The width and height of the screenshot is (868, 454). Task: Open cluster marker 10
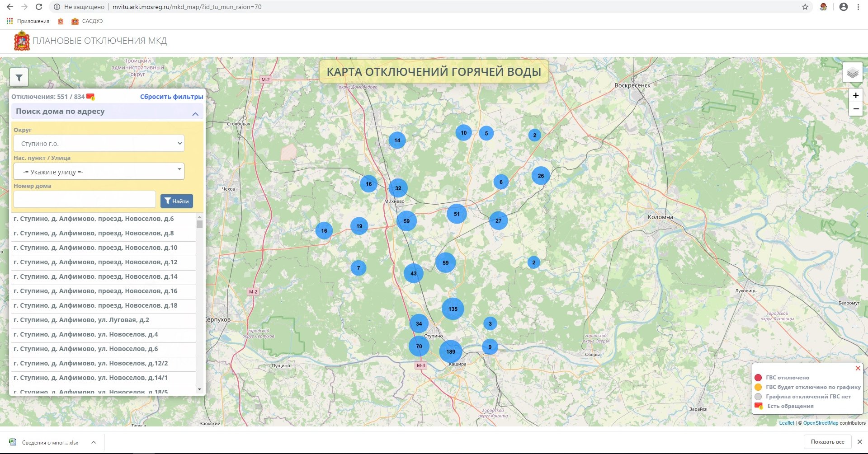point(463,133)
